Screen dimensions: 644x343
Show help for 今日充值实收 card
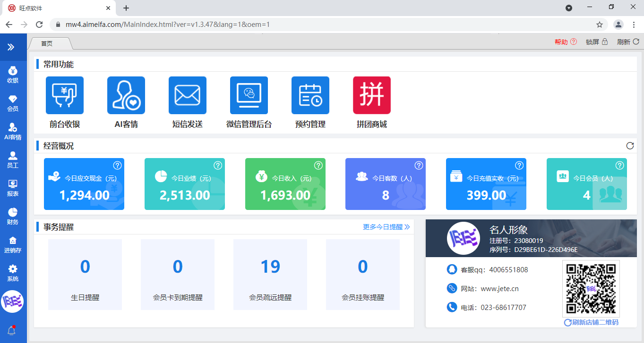519,165
